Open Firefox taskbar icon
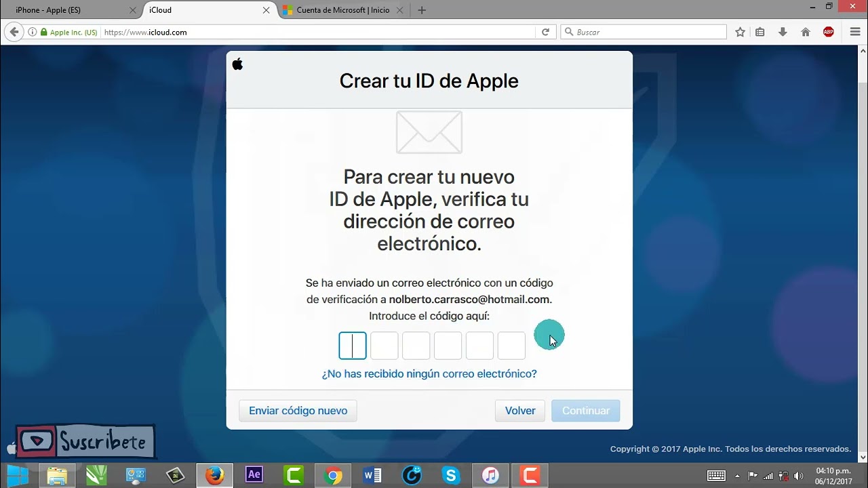This screenshot has width=868, height=488. (x=215, y=476)
